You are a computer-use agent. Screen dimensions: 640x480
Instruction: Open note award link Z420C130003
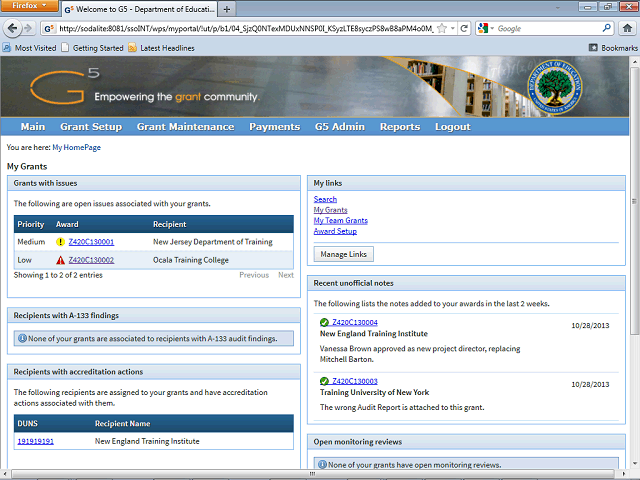(x=355, y=381)
